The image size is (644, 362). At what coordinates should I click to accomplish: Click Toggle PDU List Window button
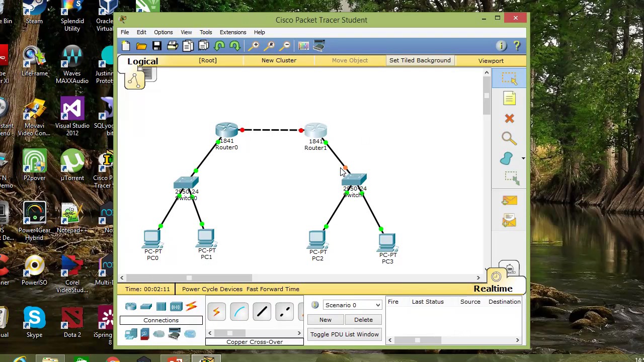(345, 334)
